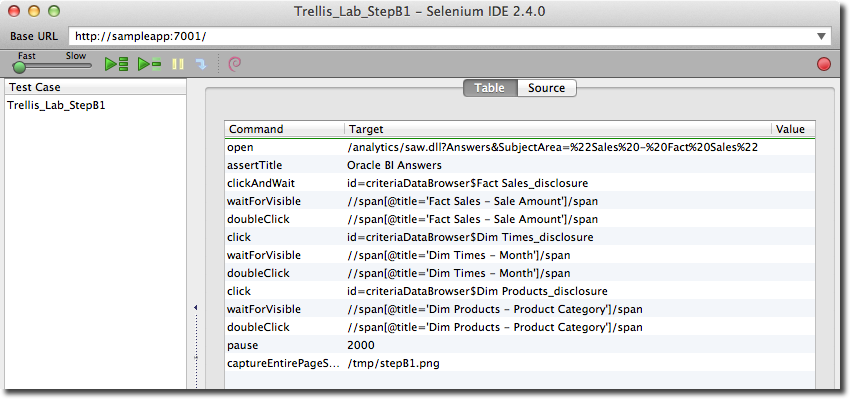
Task: Click the Command column header
Action: (x=285, y=129)
